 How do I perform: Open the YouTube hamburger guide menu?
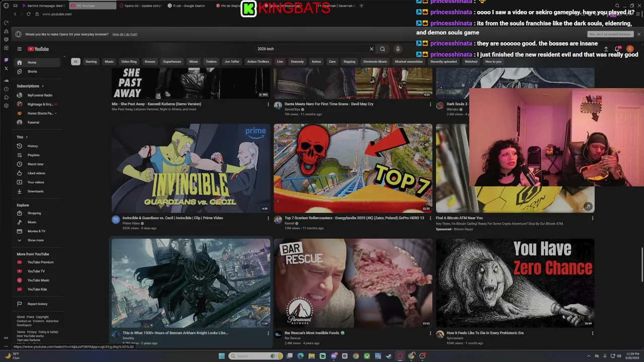click(x=19, y=49)
